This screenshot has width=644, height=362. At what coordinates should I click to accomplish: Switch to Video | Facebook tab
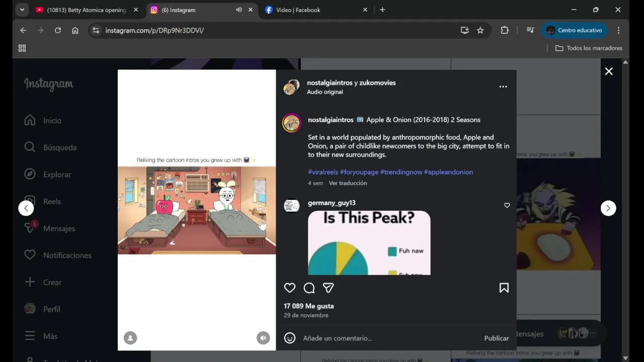298,10
